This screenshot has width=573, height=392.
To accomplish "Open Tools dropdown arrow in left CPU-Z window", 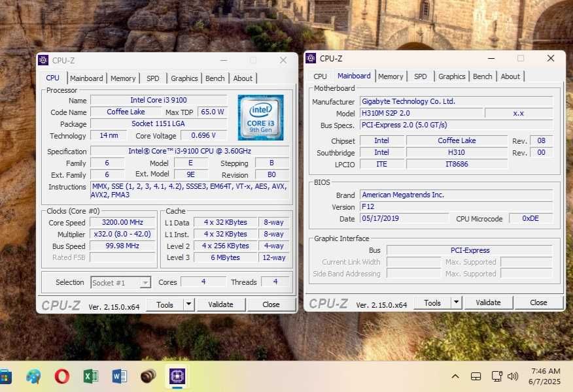I will point(188,304).
